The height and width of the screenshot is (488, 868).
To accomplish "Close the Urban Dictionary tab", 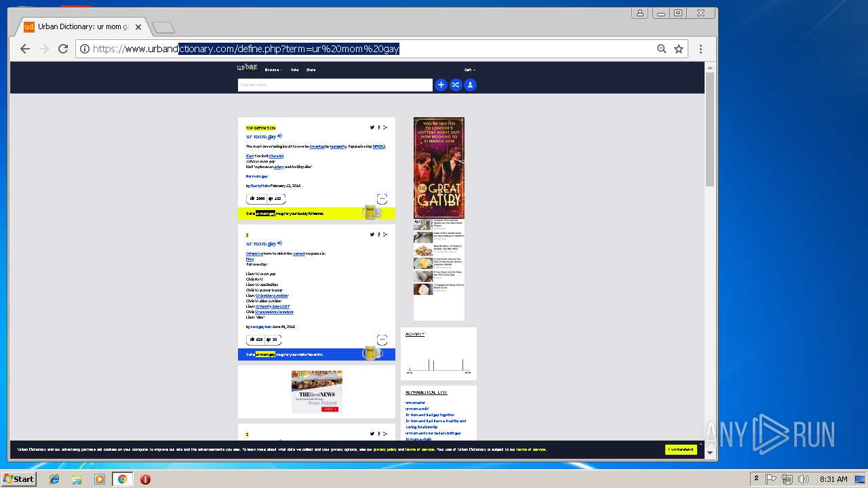I will [x=138, y=27].
